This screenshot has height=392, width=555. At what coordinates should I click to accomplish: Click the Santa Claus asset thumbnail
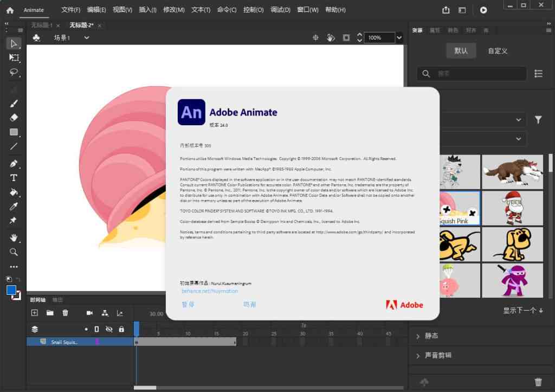pyautogui.click(x=512, y=208)
